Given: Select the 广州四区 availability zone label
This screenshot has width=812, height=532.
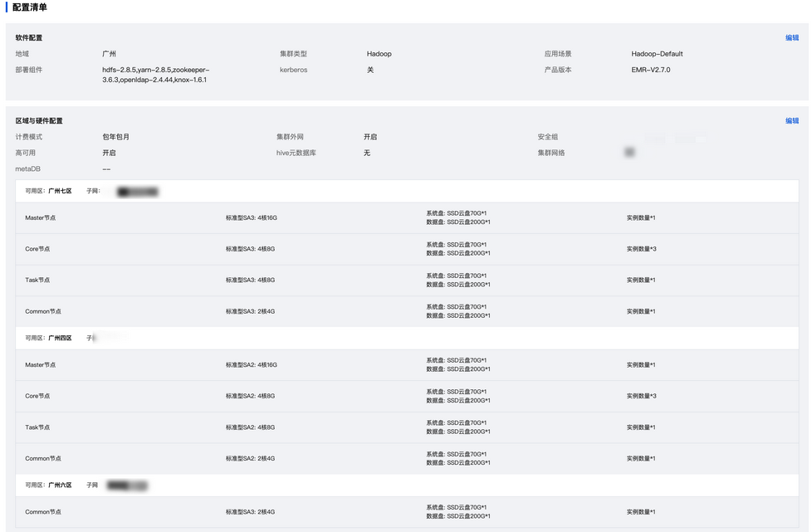Looking at the screenshot, I should [60, 338].
